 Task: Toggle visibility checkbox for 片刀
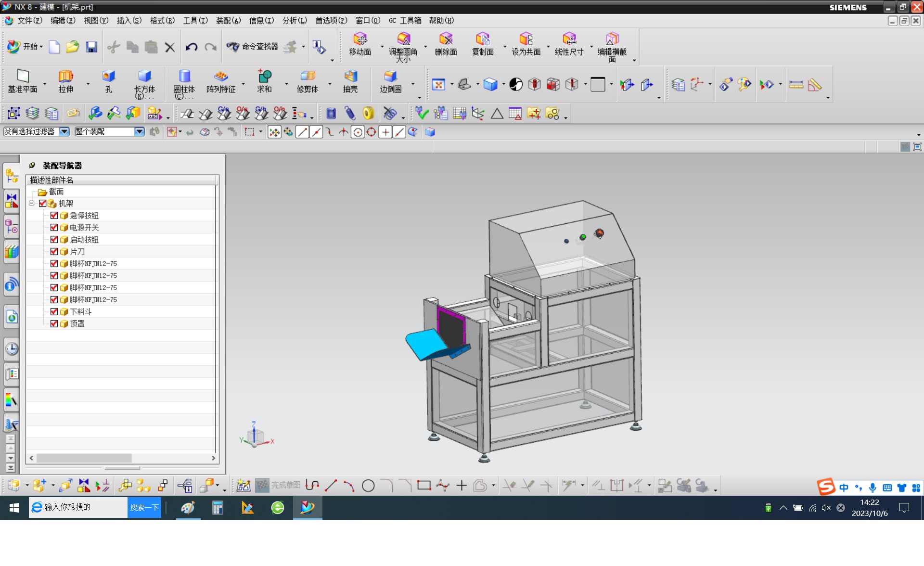(x=54, y=252)
